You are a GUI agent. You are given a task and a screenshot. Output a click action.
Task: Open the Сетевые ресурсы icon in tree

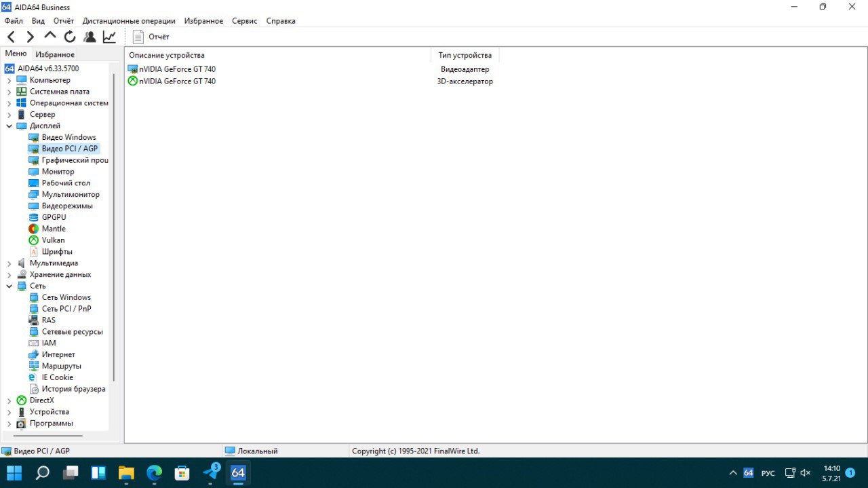coord(34,332)
